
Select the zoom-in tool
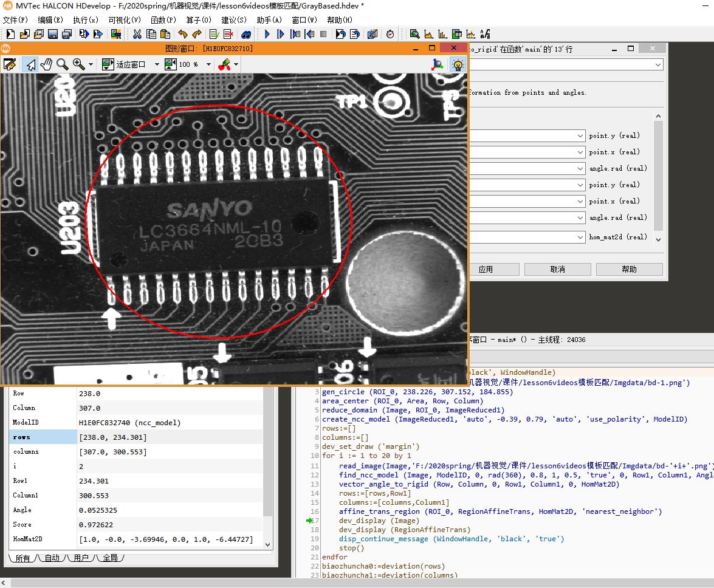coord(79,64)
